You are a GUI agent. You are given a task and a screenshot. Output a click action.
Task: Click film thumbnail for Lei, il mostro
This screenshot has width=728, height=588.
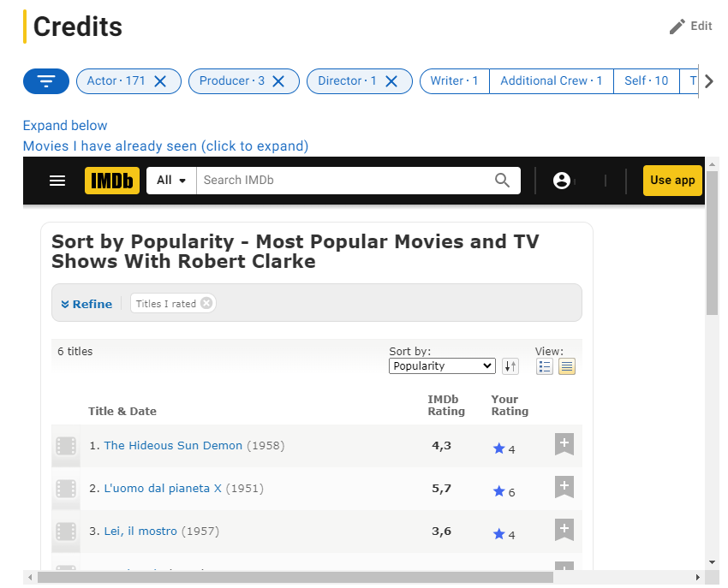pyautogui.click(x=66, y=532)
